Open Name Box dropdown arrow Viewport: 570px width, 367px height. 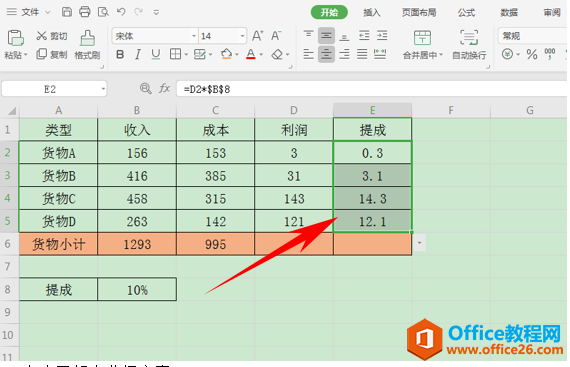click(x=103, y=89)
